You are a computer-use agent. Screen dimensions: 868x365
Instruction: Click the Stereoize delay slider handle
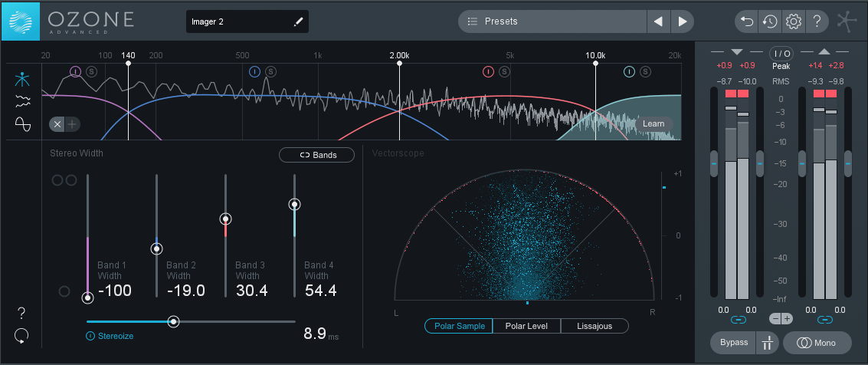point(174,321)
